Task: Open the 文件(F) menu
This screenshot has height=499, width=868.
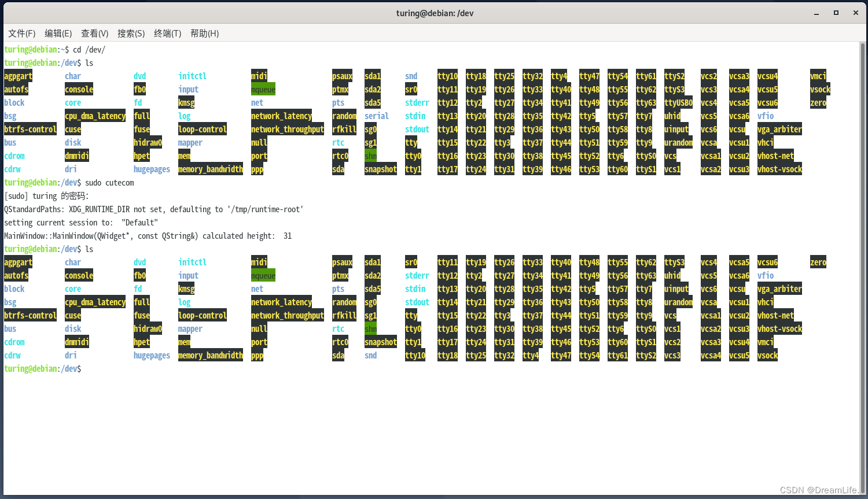Action: click(x=22, y=34)
